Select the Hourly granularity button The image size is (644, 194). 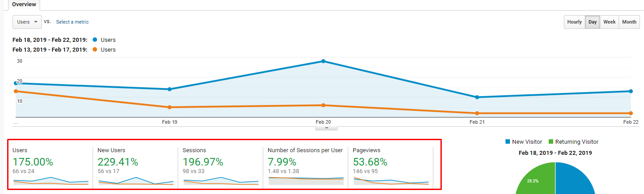point(574,22)
